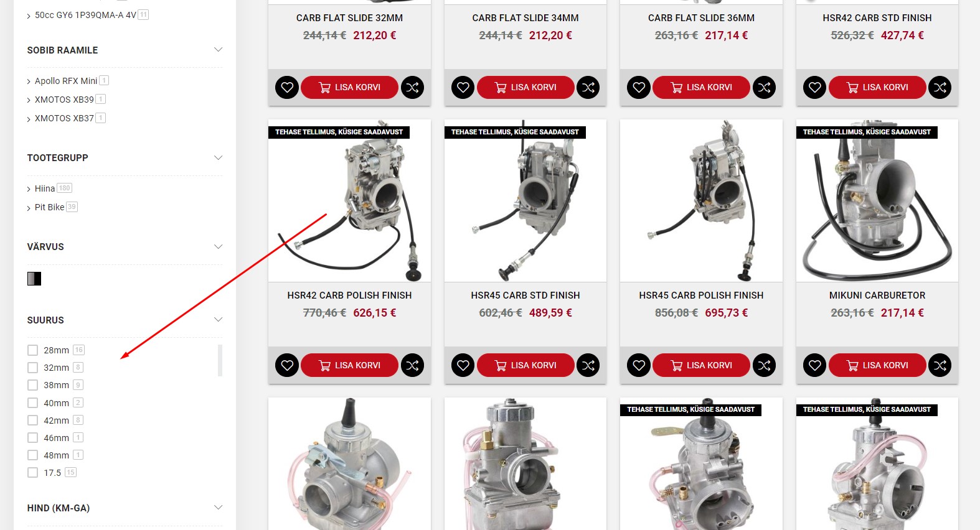Screen dimensions: 980x530
Task: Click heart icon under CARB FLAT SLIDE 34MM
Action: pyautogui.click(x=463, y=88)
